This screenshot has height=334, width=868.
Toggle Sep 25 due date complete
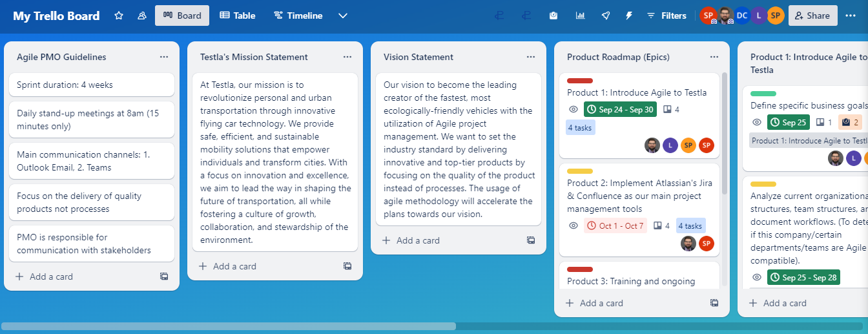(789, 122)
